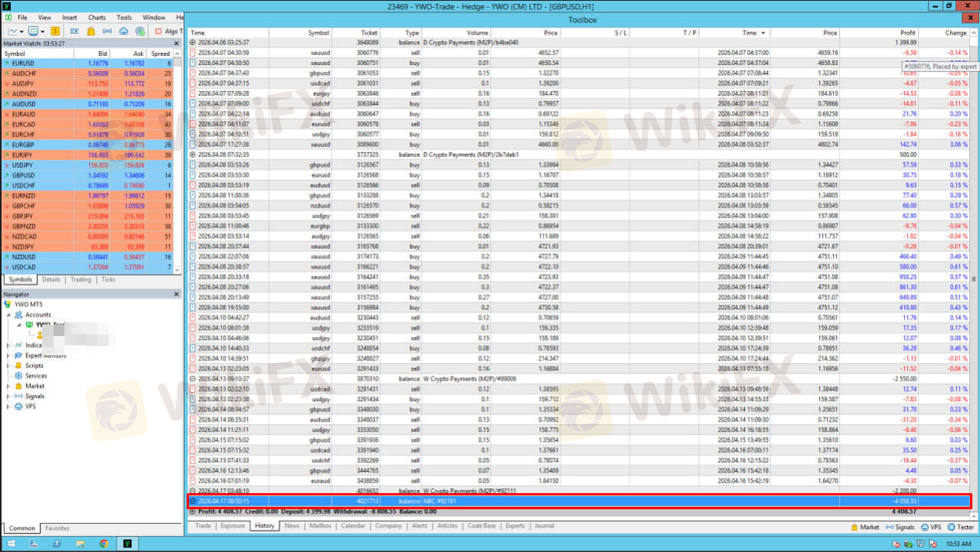
Task: Expand the Expert Advisors tree node
Action: point(8,355)
